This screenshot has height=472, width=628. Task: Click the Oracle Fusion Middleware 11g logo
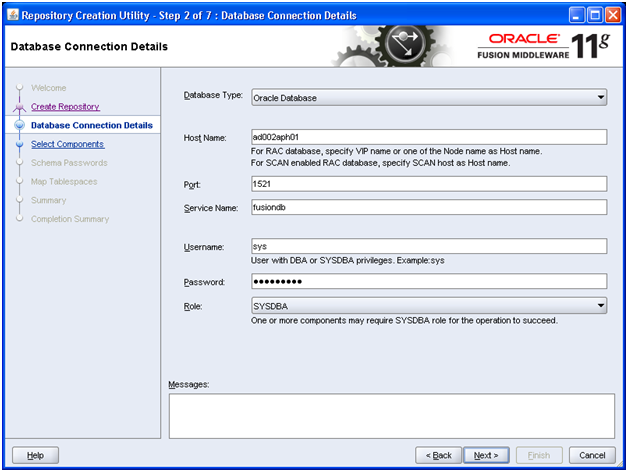[543, 46]
